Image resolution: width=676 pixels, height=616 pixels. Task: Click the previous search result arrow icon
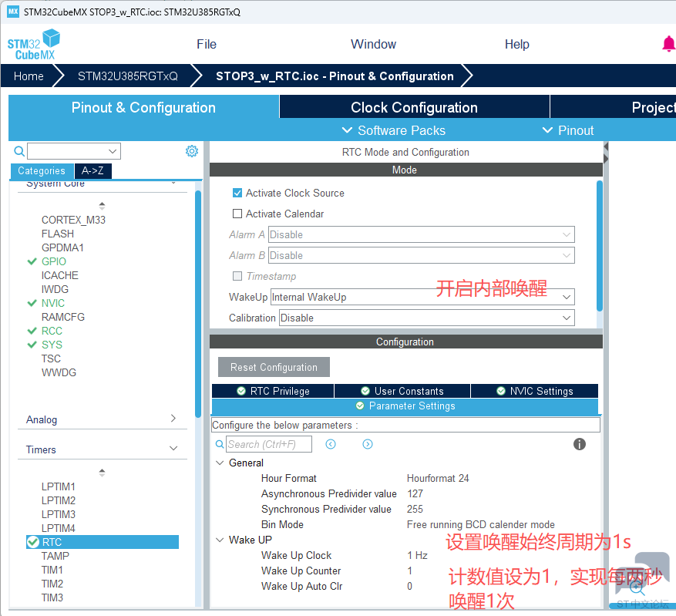click(331, 444)
